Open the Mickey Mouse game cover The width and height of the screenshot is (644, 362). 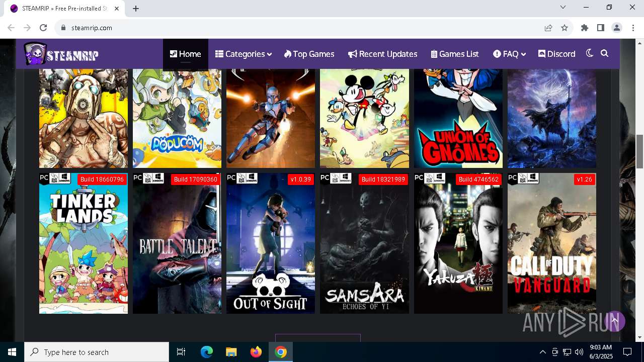click(x=364, y=118)
